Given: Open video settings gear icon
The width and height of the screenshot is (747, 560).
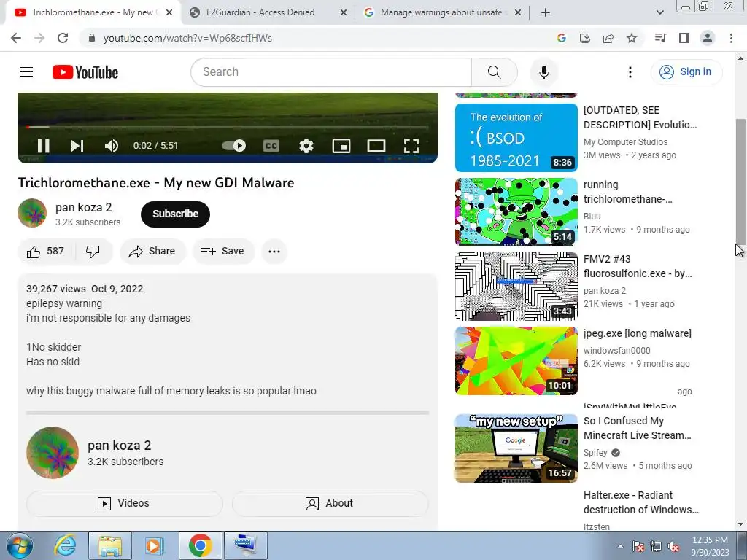Looking at the screenshot, I should pyautogui.click(x=306, y=146).
